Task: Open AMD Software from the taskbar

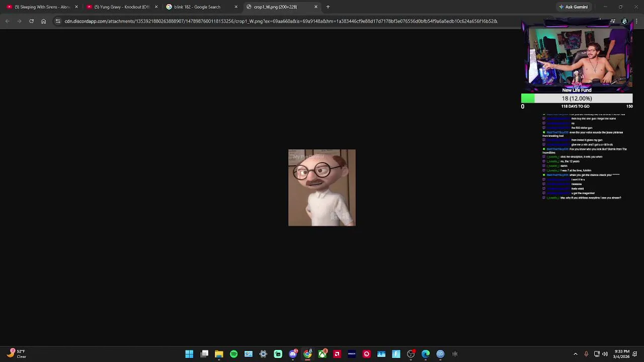Action: click(x=337, y=354)
